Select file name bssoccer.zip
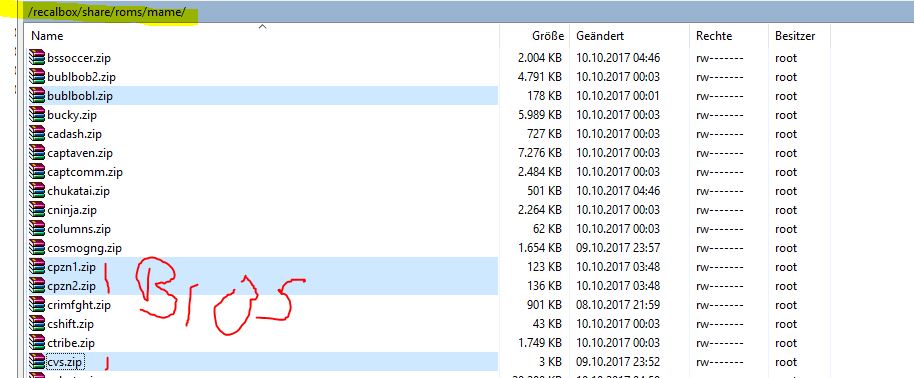Image resolution: width=914 pixels, height=378 pixels. (x=79, y=58)
